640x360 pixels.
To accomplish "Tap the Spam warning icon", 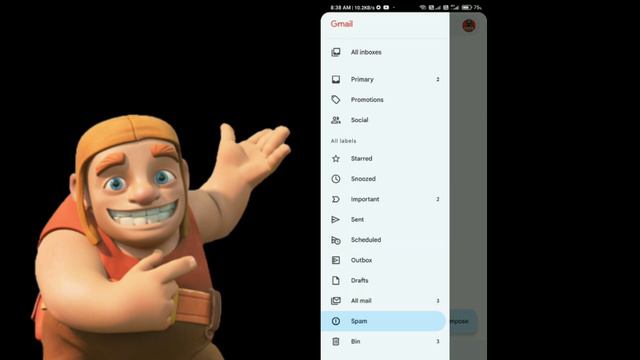I will pos(336,321).
